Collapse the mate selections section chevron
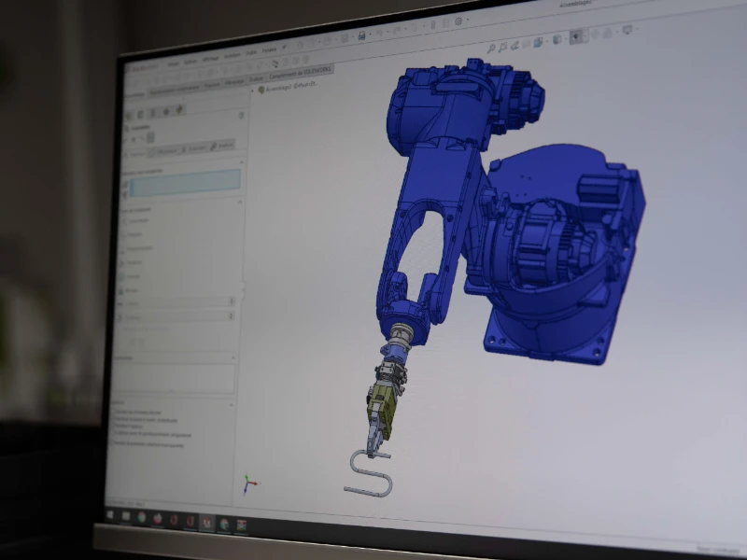Screen dimensions: 747x560 coord(241,162)
